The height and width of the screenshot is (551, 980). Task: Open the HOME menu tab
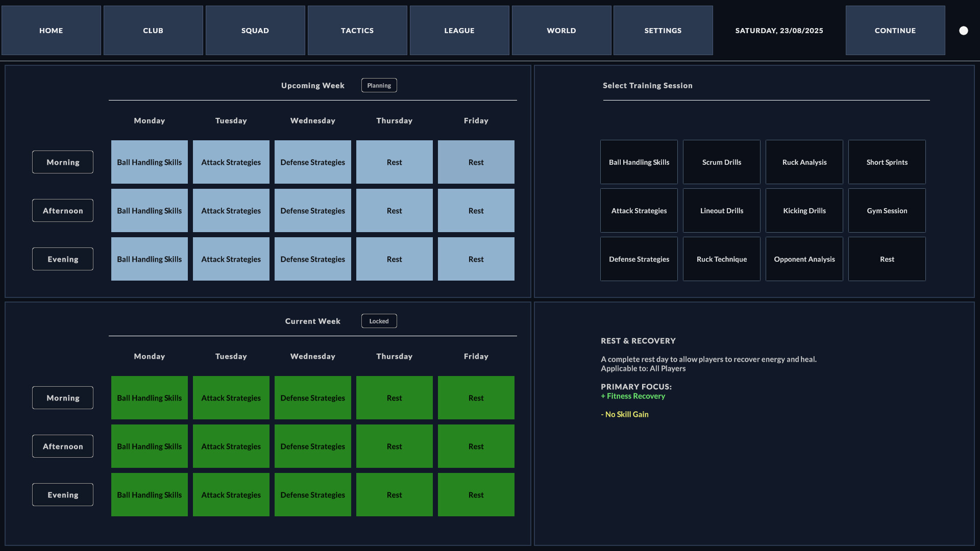[51, 31]
